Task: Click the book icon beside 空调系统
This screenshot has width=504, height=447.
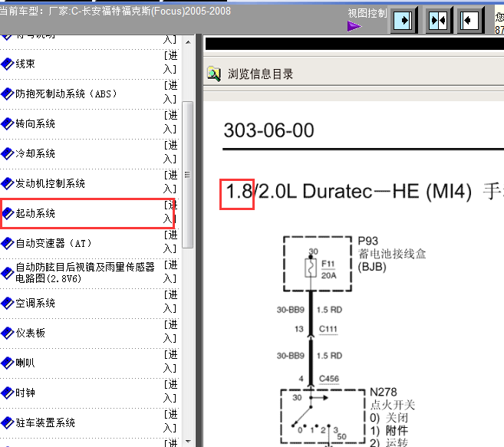Action: (x=7, y=303)
